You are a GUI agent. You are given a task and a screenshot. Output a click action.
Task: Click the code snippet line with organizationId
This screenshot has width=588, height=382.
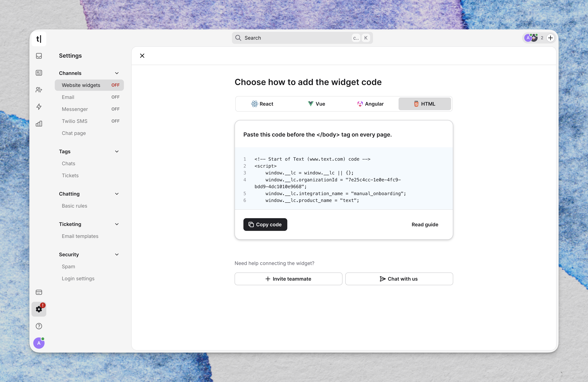328,183
